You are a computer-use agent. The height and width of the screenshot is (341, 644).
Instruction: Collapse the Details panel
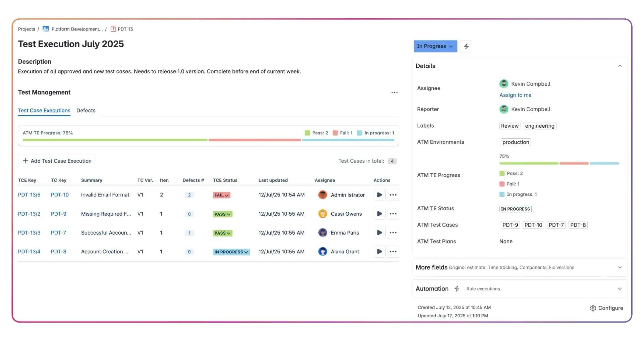click(620, 66)
